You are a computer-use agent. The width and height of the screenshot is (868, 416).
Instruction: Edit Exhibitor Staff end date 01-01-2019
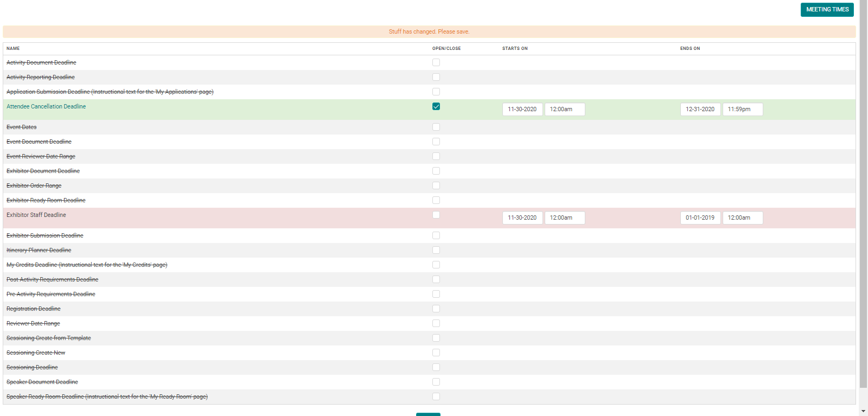tap(700, 218)
